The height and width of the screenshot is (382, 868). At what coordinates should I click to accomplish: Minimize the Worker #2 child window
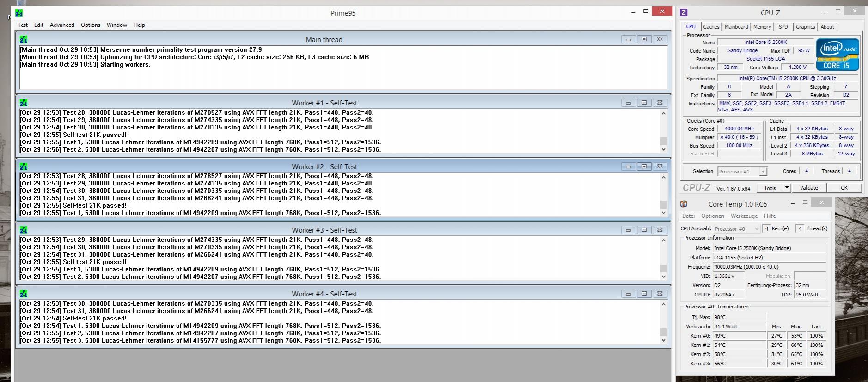pos(628,166)
